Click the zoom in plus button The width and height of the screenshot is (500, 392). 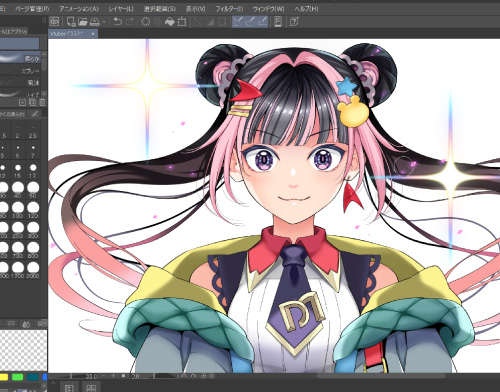point(113,376)
